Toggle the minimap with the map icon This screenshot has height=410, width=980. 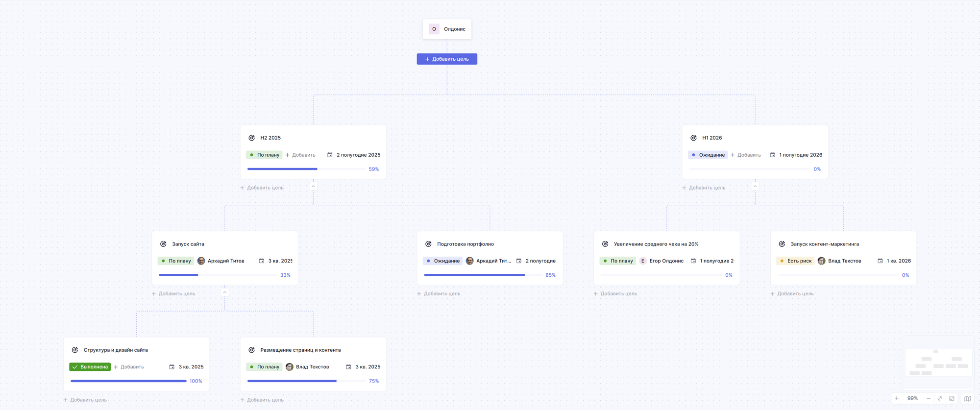tap(967, 398)
